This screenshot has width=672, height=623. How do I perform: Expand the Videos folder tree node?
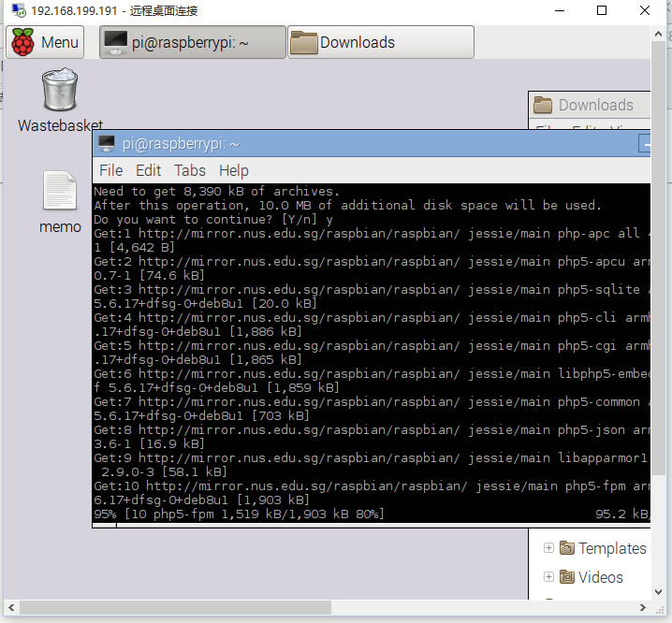tap(548, 577)
